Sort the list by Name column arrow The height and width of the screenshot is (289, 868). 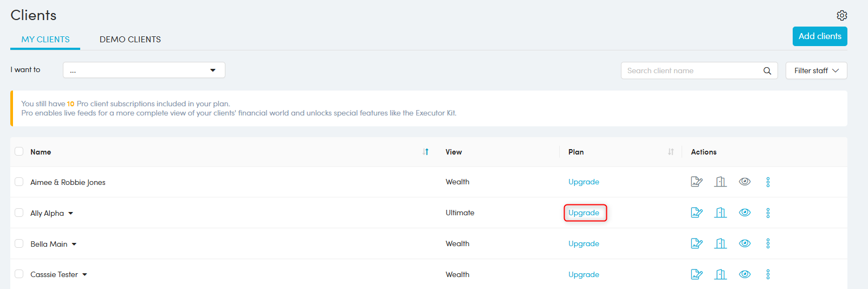point(425,152)
